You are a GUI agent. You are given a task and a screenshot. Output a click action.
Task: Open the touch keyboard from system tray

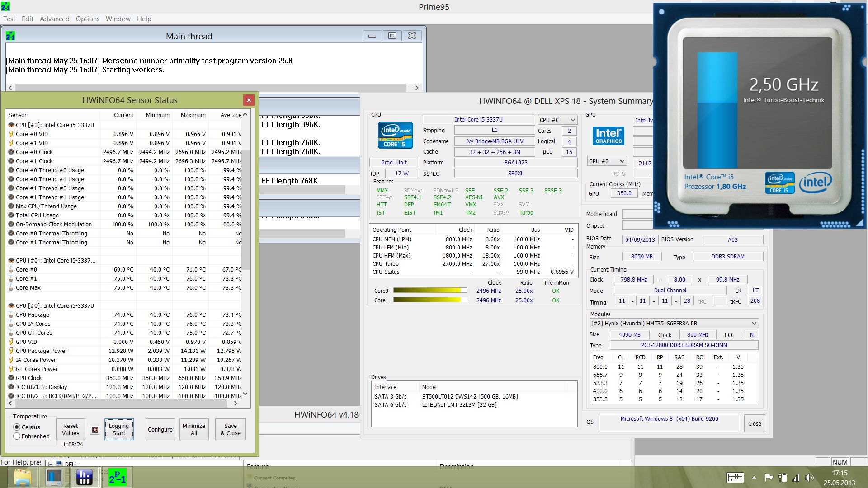click(735, 478)
